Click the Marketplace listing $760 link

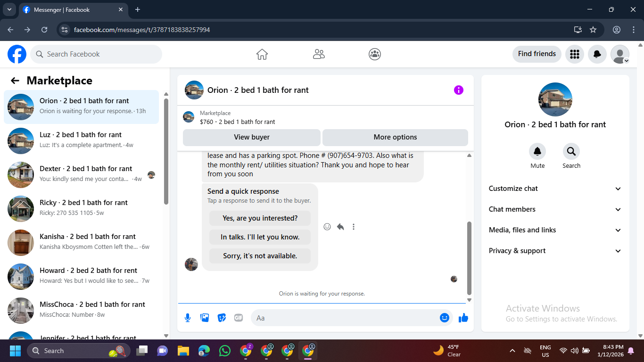click(x=237, y=122)
